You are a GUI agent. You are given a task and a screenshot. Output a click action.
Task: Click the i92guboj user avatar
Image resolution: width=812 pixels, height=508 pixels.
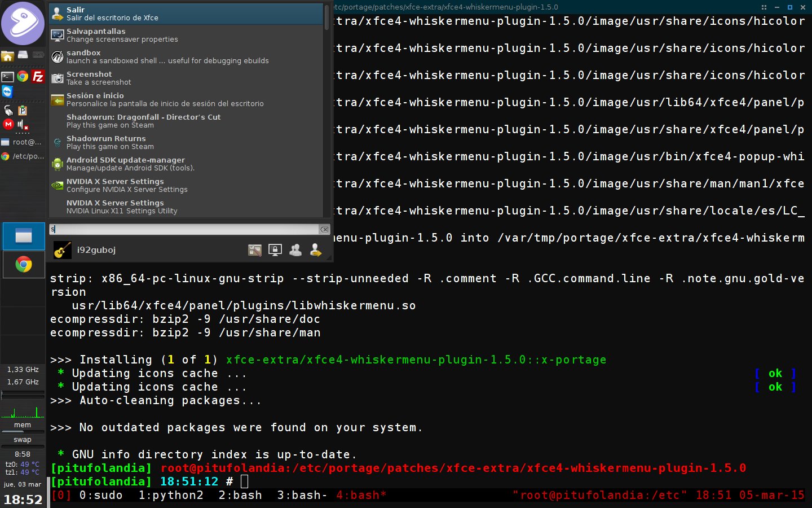point(63,250)
